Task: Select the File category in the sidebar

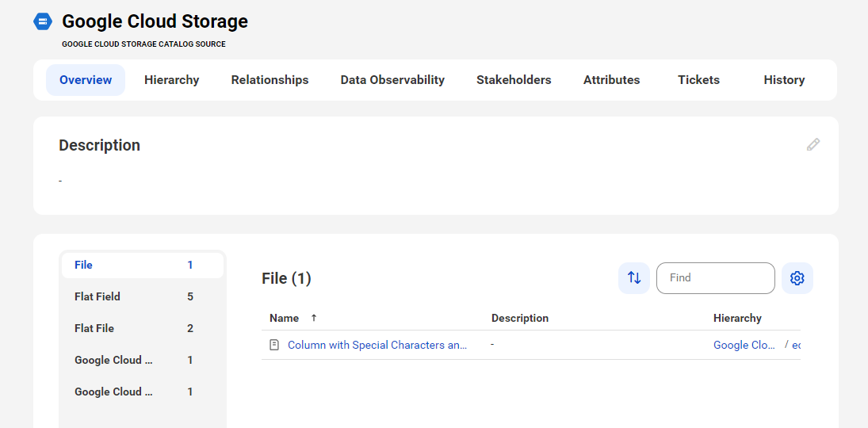Action: 142,266
